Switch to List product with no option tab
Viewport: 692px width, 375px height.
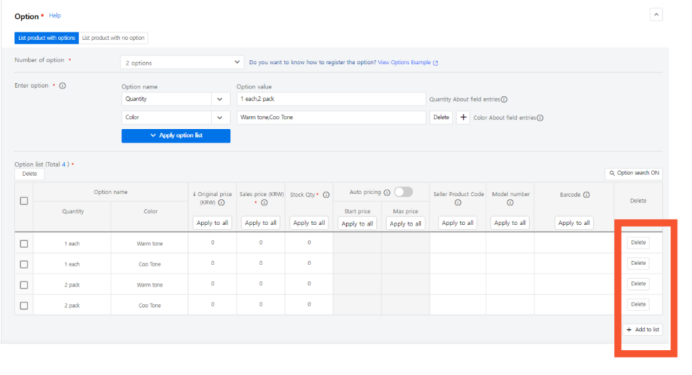[113, 38]
